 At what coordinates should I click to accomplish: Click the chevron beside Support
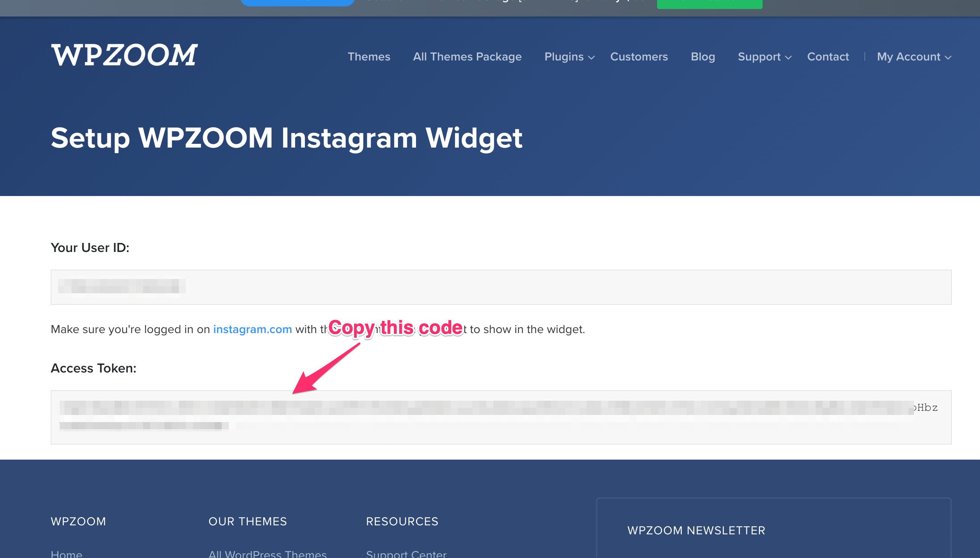click(788, 57)
